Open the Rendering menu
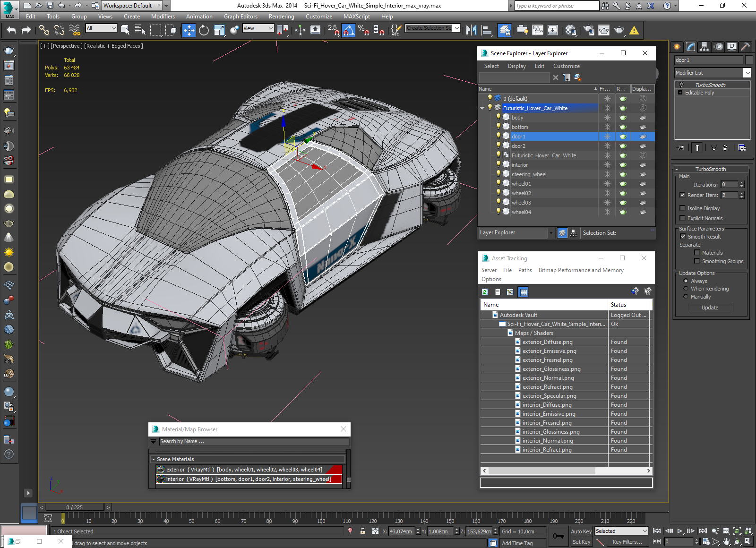 [x=282, y=16]
